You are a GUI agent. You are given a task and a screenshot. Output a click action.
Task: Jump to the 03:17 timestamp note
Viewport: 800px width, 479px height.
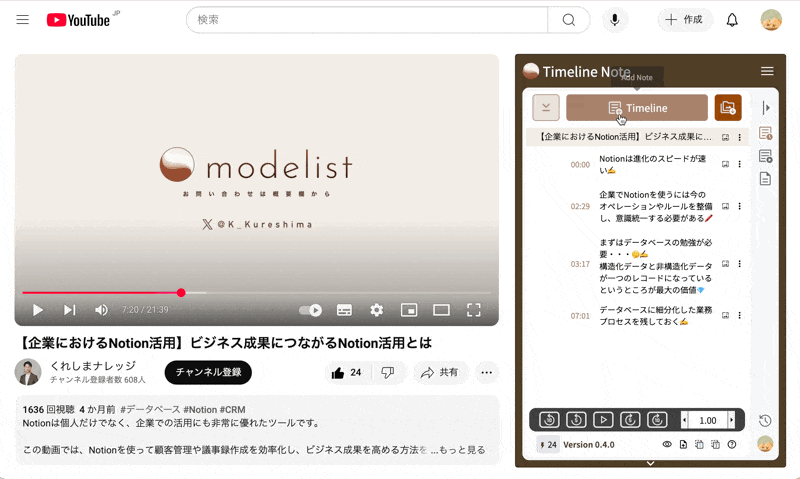580,264
